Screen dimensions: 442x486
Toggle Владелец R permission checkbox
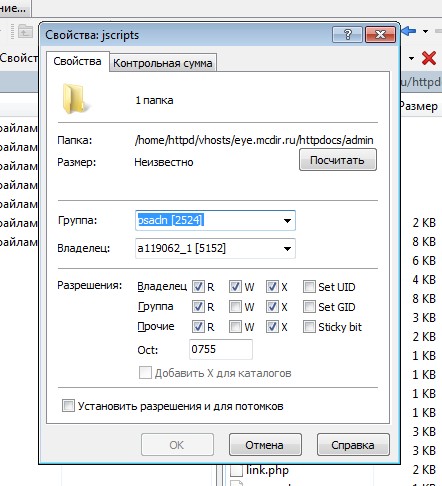pos(198,287)
